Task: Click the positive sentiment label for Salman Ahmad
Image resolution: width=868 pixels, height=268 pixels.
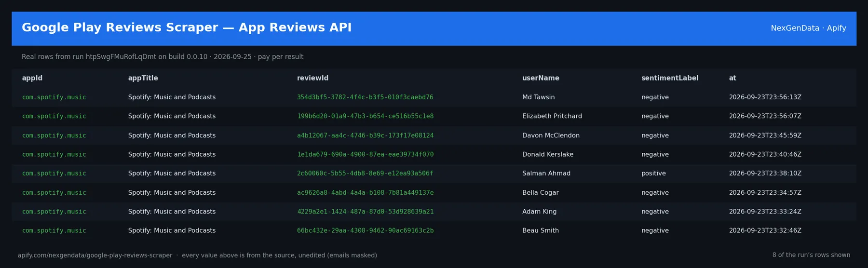Action: [653, 174]
